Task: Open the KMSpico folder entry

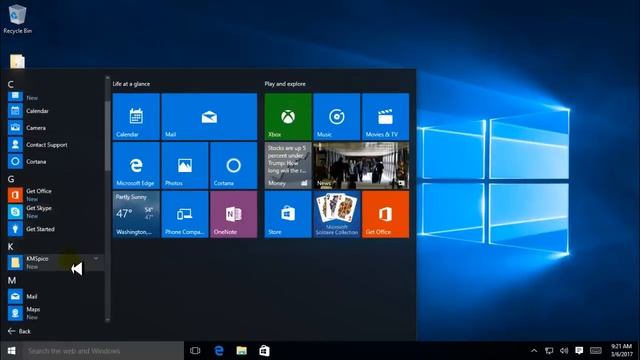Action: (56, 262)
